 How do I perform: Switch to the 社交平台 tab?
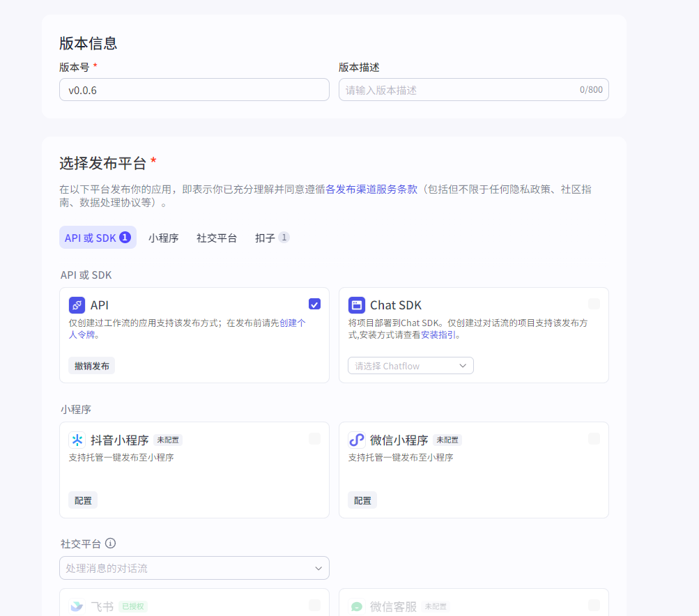[x=217, y=238]
